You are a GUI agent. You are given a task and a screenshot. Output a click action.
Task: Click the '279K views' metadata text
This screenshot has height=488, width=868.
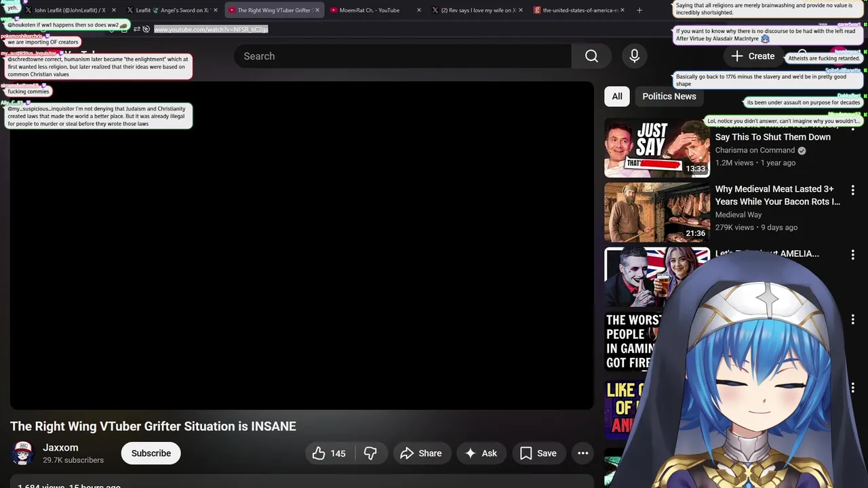pos(734,227)
